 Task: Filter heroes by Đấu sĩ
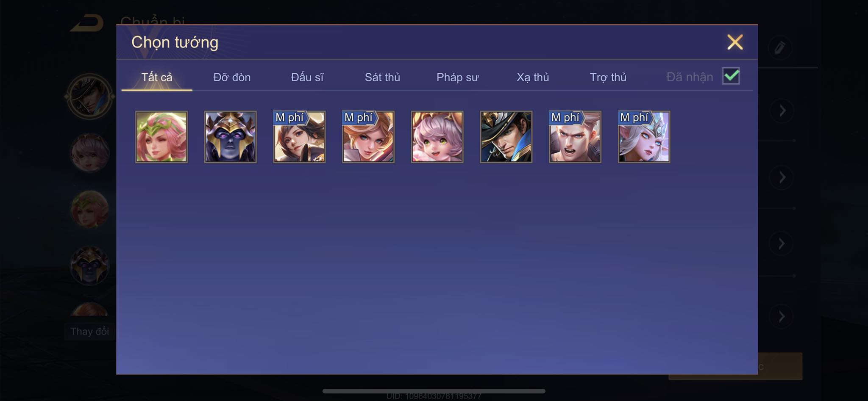point(307,77)
